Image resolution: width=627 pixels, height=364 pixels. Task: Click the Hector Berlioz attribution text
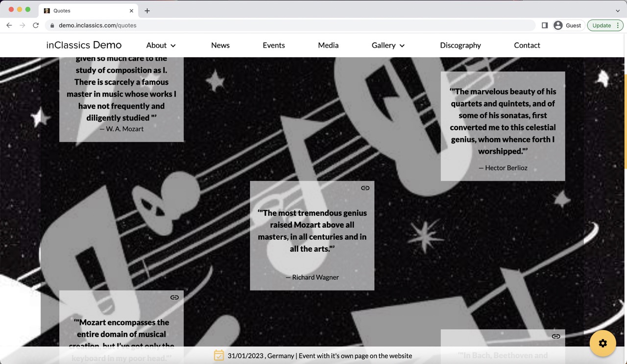pyautogui.click(x=503, y=168)
